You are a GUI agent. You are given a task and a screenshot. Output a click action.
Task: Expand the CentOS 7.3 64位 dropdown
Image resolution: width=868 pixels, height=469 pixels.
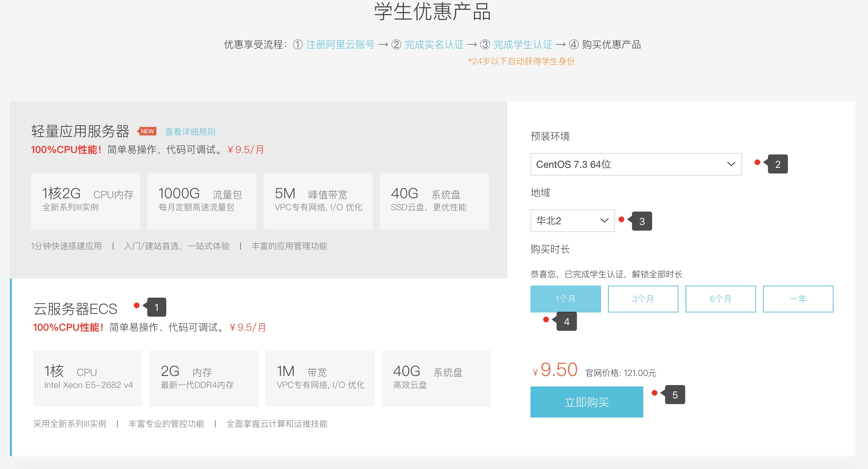click(x=636, y=164)
